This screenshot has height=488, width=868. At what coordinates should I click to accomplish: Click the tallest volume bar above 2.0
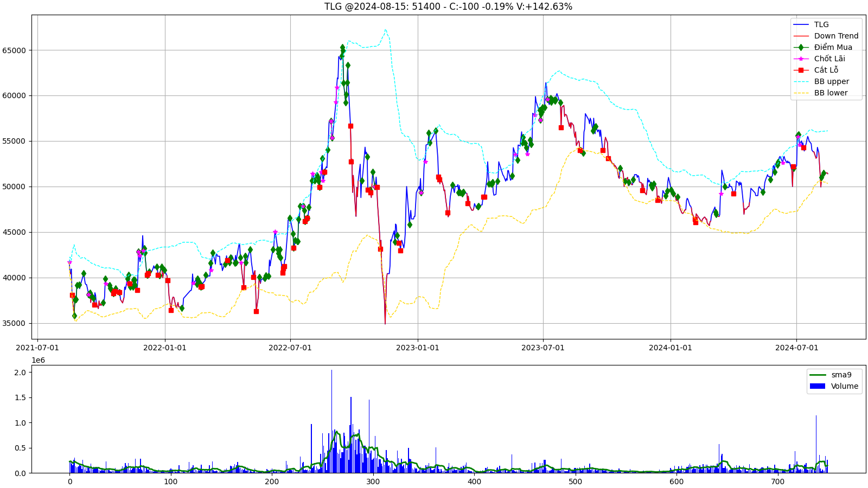point(331,421)
